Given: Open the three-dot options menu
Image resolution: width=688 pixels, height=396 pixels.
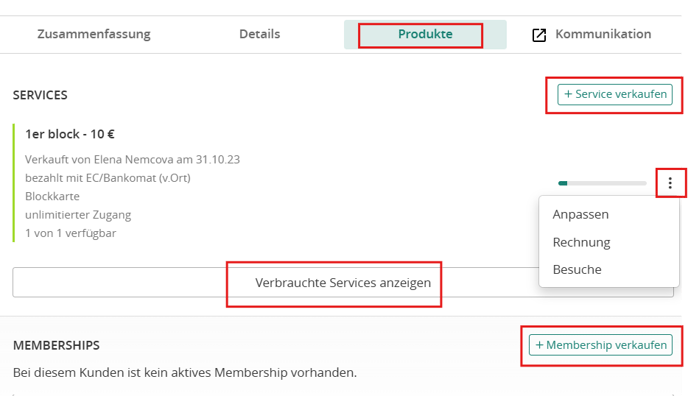Looking at the screenshot, I should 670,183.
